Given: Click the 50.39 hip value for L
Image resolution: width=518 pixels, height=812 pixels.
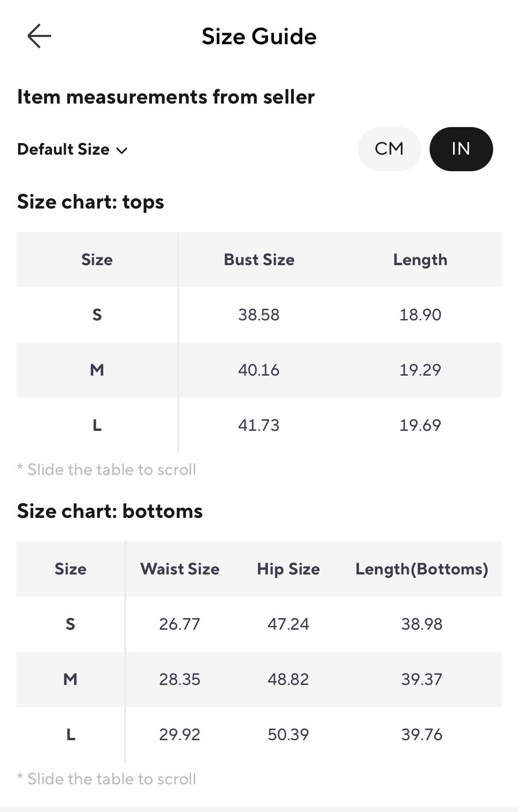Looking at the screenshot, I should click(x=288, y=735).
